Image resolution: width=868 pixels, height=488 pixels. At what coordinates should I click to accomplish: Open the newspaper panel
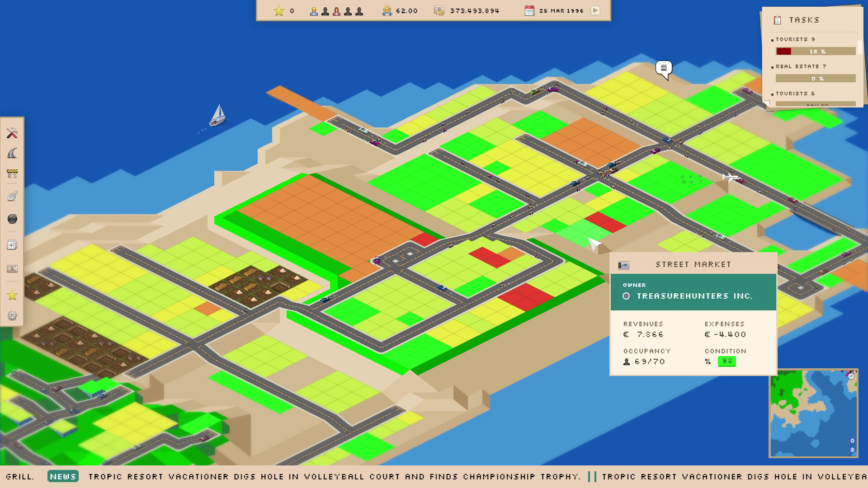(12, 245)
